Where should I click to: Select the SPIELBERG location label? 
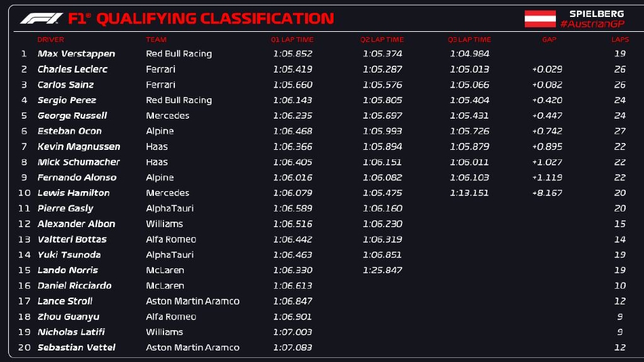(x=596, y=14)
